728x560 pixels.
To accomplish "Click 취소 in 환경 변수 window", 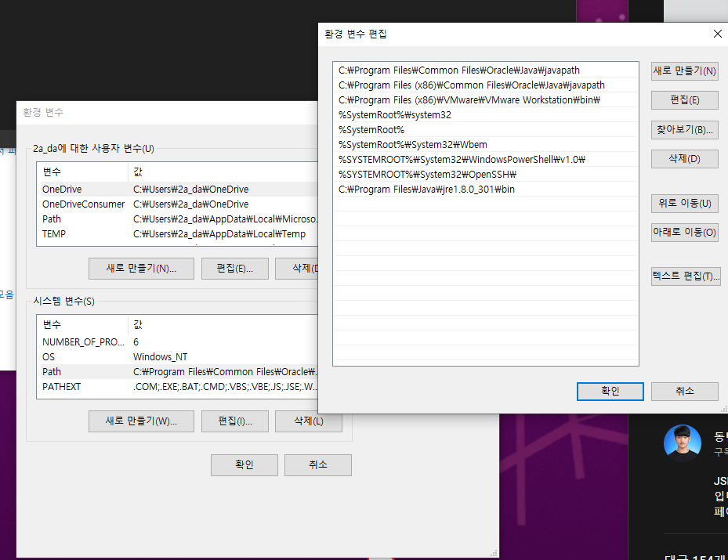I will point(318,465).
